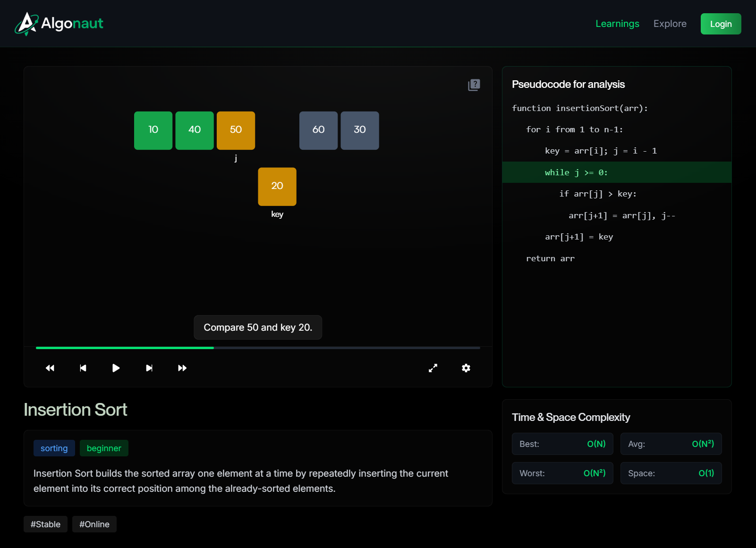The height and width of the screenshot is (548, 756).
Task: Click the #Stable hashtag chip
Action: coord(45,524)
